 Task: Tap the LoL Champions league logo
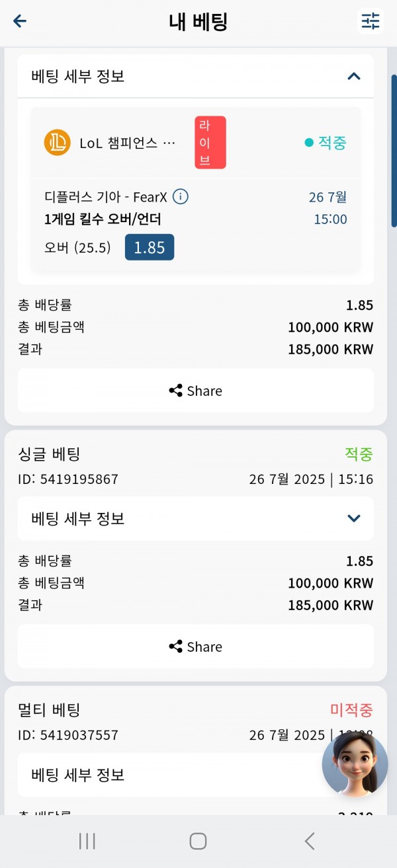pos(57,142)
